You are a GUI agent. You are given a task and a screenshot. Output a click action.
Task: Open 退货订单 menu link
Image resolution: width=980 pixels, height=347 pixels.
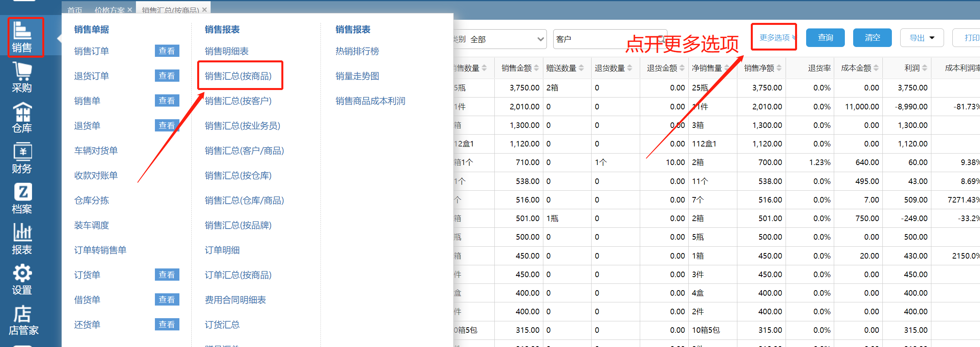[91, 76]
